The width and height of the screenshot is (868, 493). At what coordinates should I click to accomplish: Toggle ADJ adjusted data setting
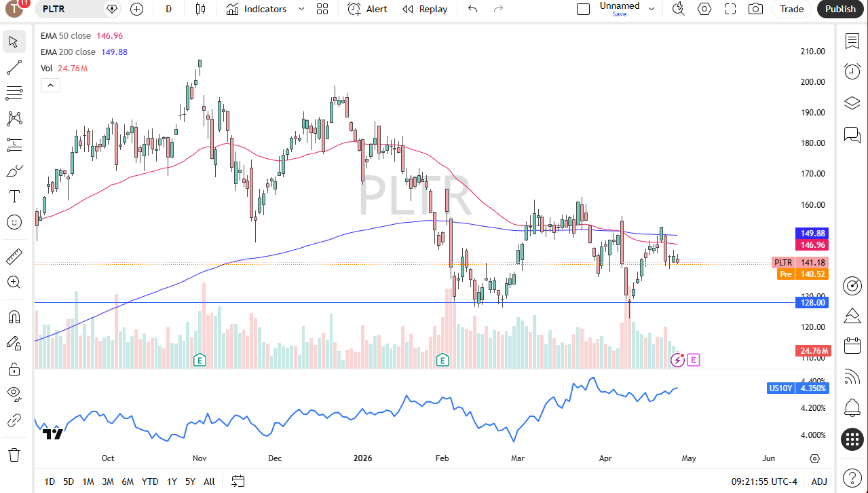[819, 481]
